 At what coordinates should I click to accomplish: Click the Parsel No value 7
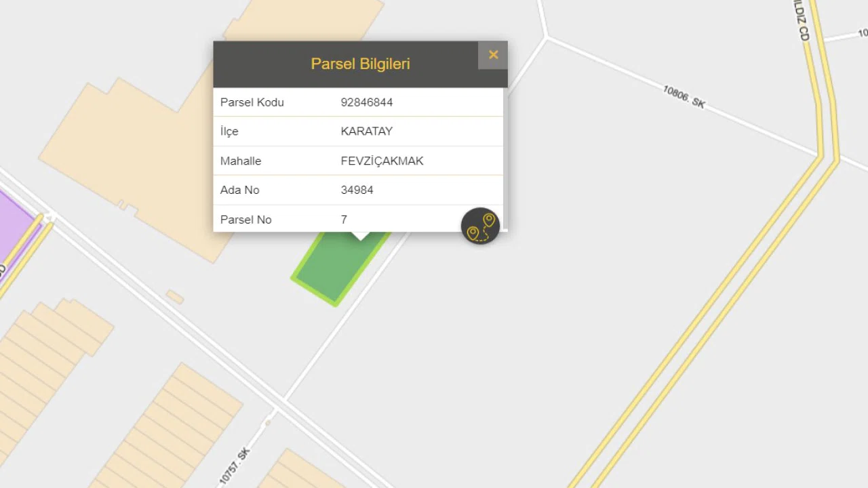[344, 220]
